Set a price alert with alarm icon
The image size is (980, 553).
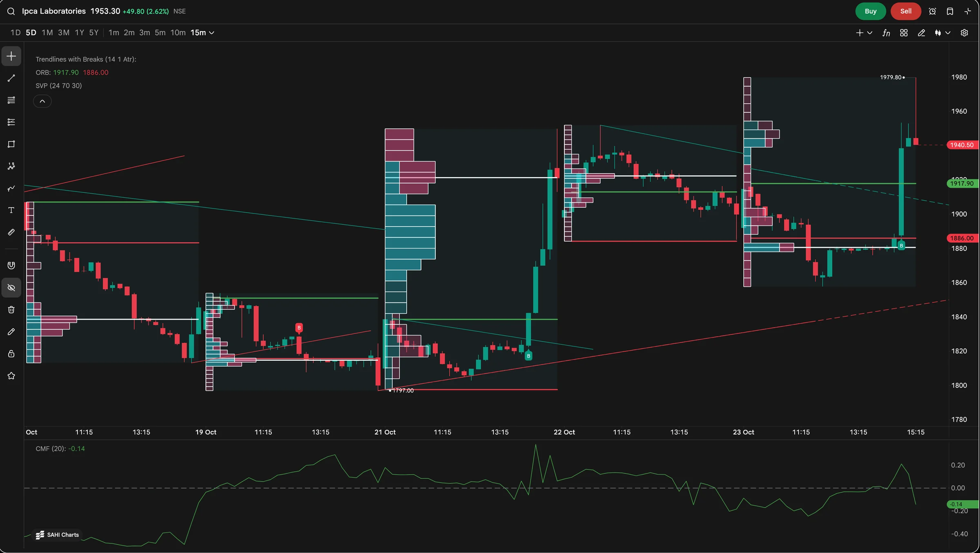point(933,11)
